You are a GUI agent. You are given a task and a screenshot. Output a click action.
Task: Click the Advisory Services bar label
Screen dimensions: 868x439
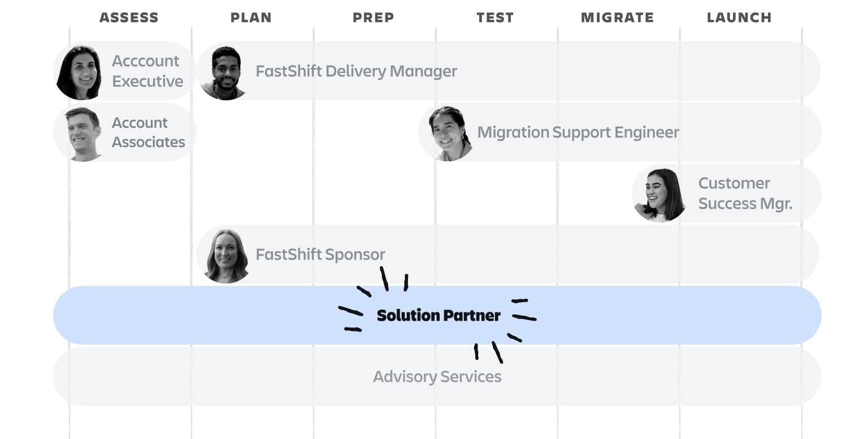tap(437, 377)
